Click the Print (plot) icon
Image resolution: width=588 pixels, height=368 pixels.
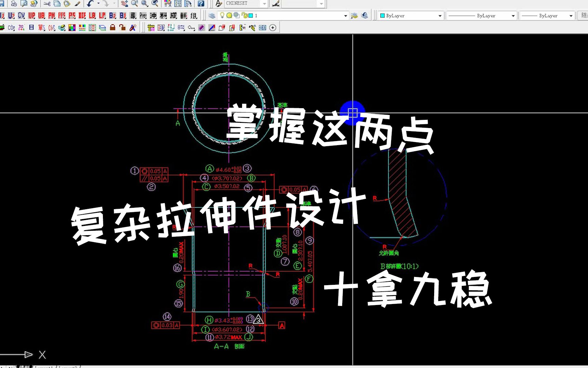[14, 4]
